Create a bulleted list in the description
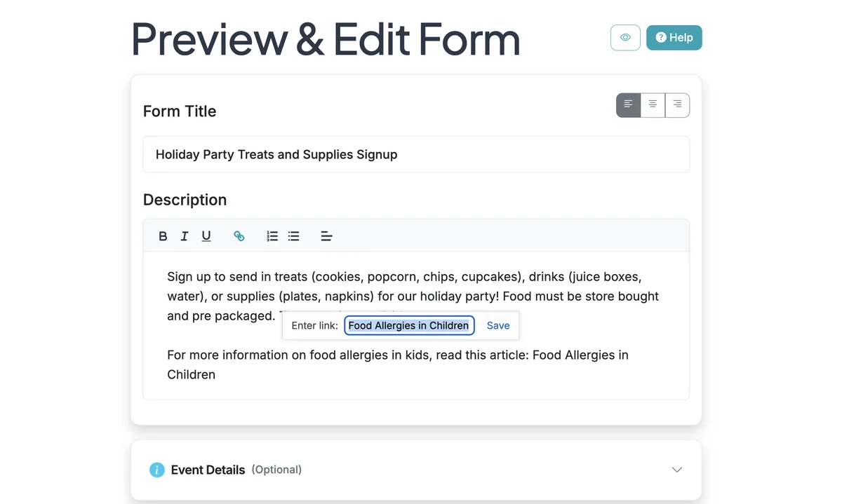Screen dimensions: 842x504 [293, 236]
